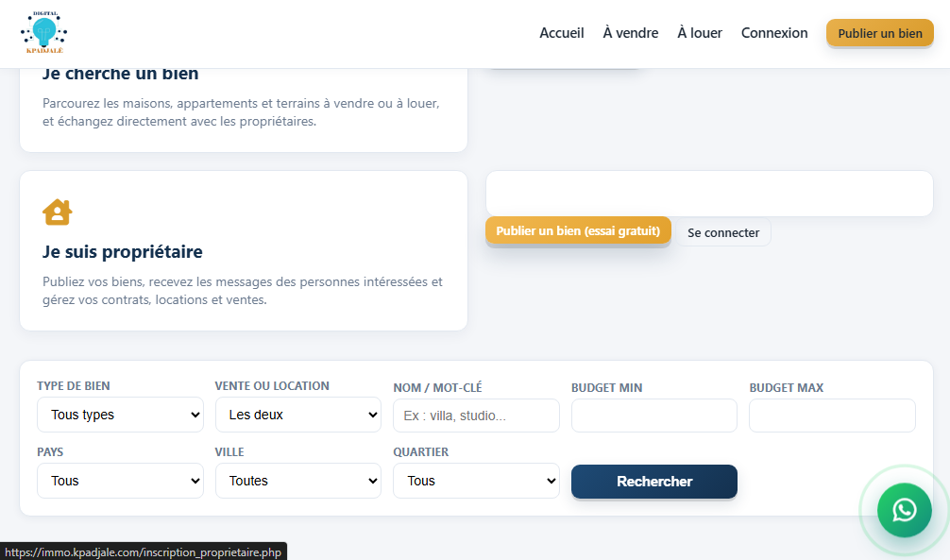
Task: Click the PAYS label
Action: 50,452
